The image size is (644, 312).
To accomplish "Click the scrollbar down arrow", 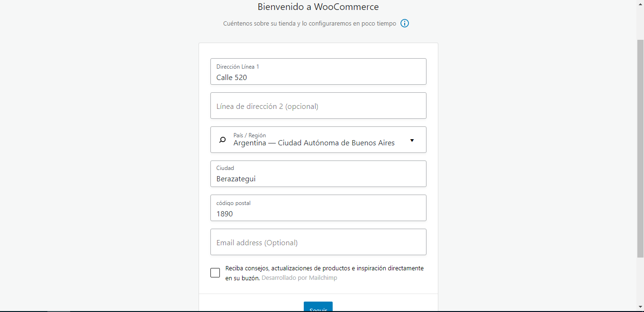I will pyautogui.click(x=640, y=308).
